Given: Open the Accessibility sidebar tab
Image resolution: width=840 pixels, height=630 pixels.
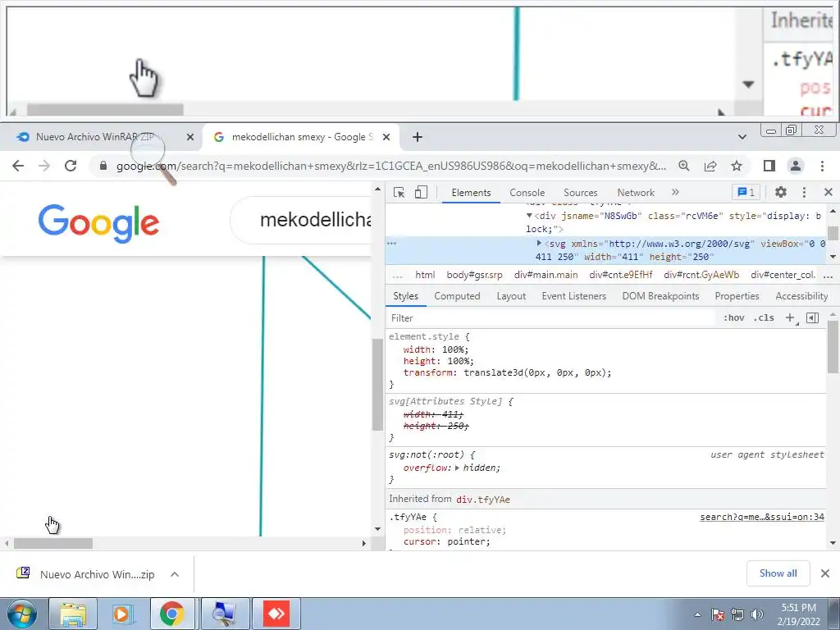Looking at the screenshot, I should tap(801, 296).
